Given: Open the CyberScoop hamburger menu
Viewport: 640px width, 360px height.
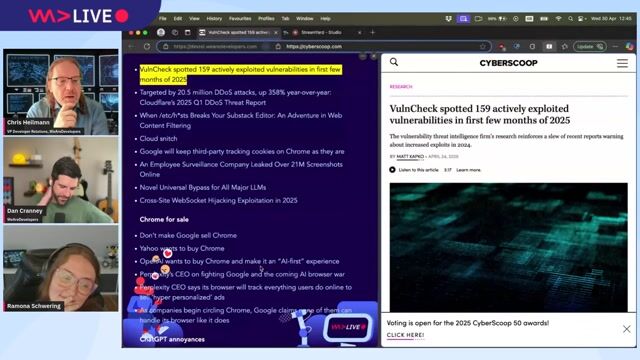Looking at the screenshot, I should pos(622,63).
